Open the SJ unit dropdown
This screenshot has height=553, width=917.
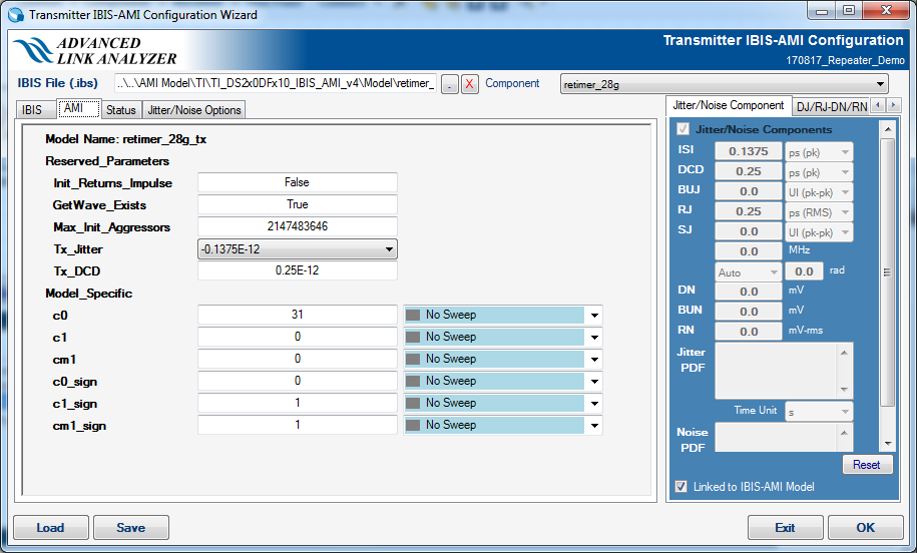click(x=819, y=231)
